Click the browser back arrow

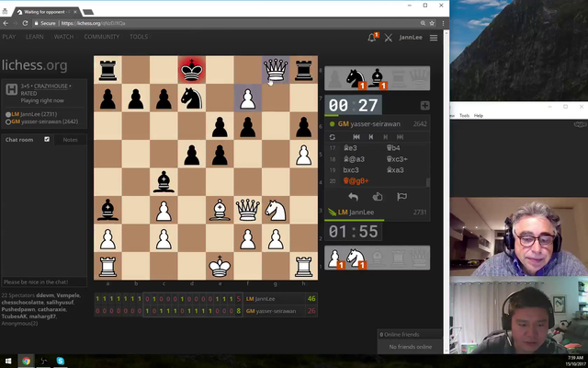pyautogui.click(x=6, y=23)
